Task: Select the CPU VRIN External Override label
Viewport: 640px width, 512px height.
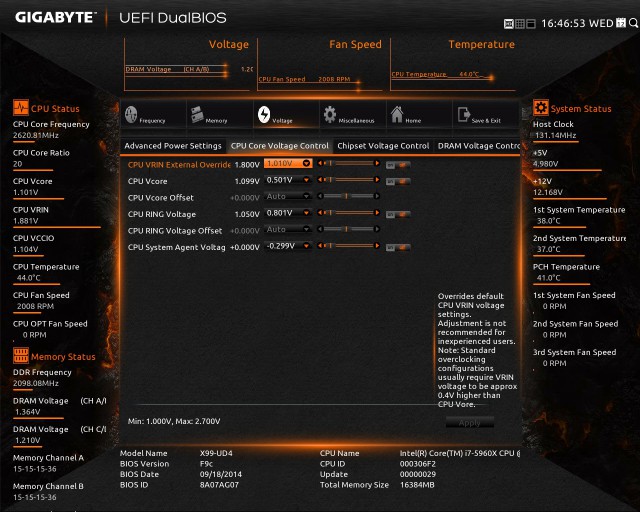Action: 179,165
